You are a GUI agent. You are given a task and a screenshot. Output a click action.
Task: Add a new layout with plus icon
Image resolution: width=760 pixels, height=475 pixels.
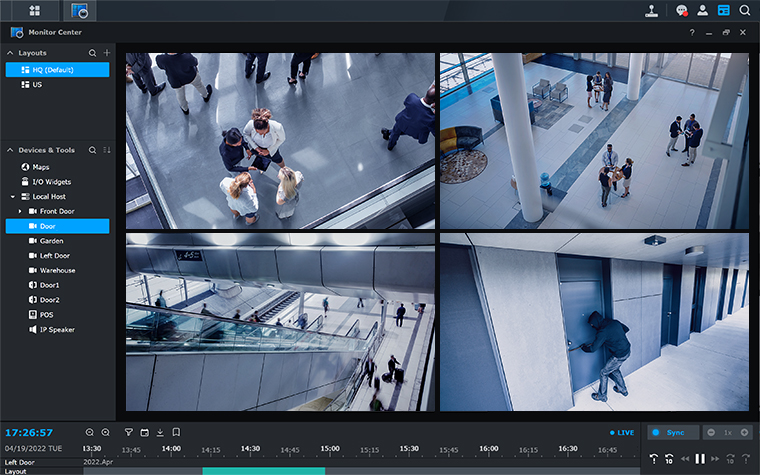pos(107,53)
